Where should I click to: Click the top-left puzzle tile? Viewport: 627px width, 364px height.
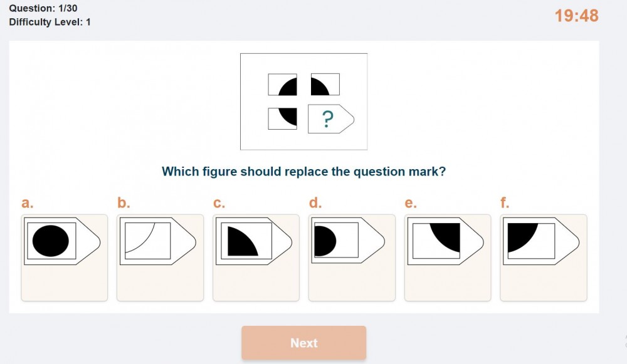tap(283, 85)
